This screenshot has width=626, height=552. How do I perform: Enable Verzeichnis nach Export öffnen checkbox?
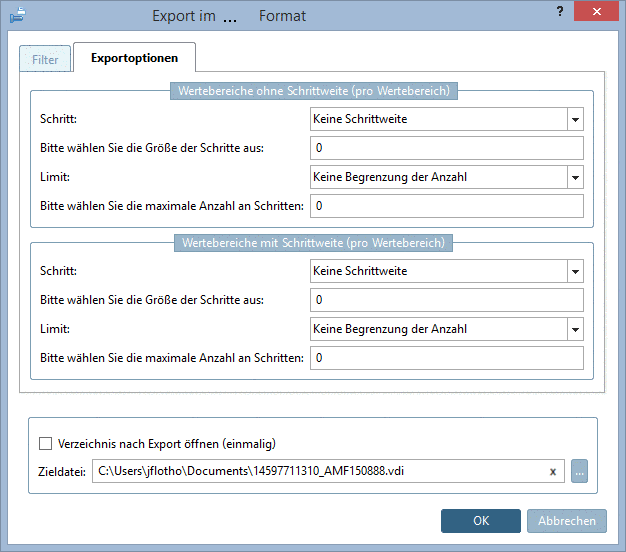(45, 443)
